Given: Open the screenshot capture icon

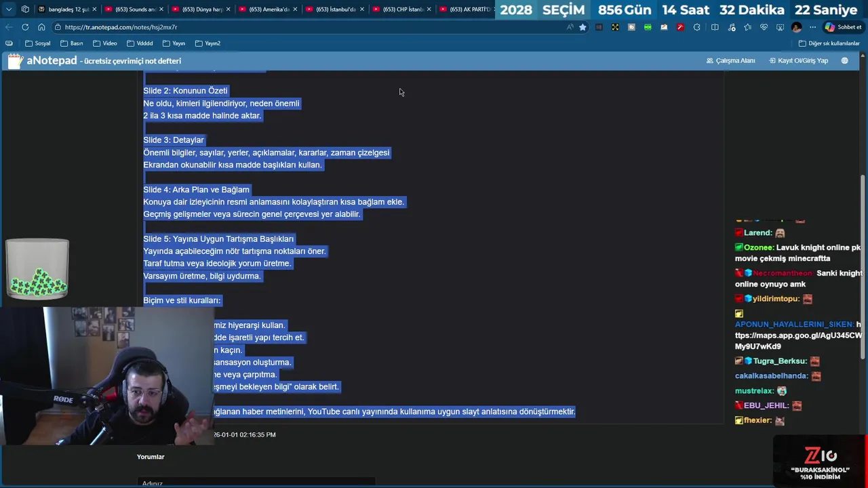Looking at the screenshot, I should pyautogui.click(x=780, y=27).
